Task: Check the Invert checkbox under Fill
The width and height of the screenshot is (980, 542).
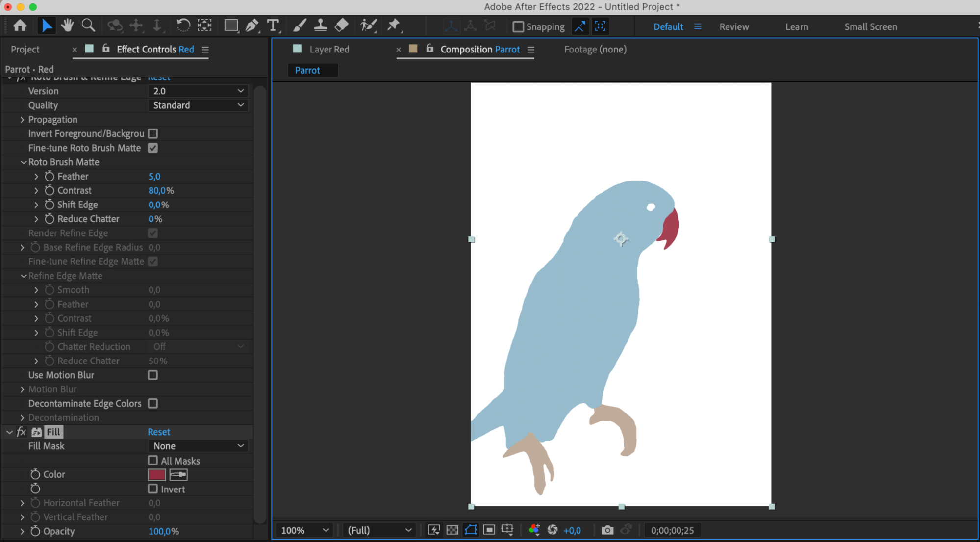Action: 153,489
